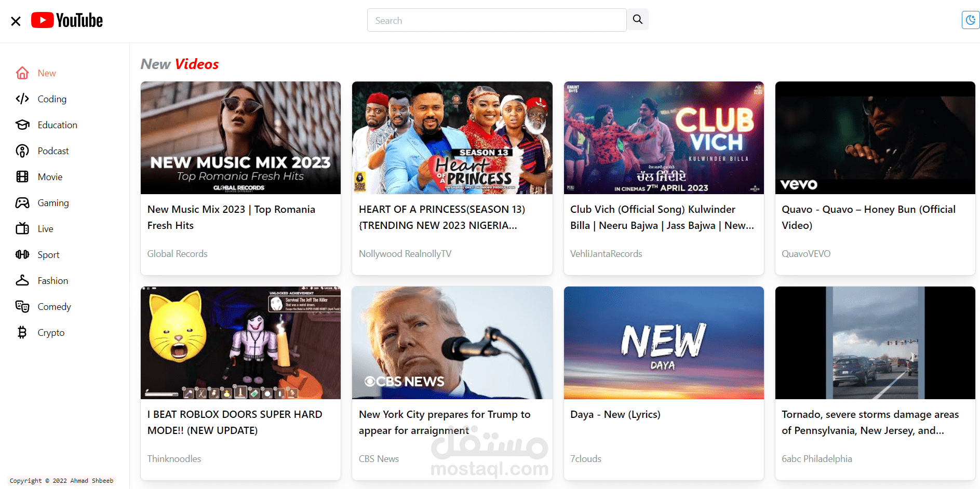The image size is (980, 489).
Task: Open title 'I BEAT ROBLOX DOORS SUPER HARD MODE!!'
Action: 235,423
